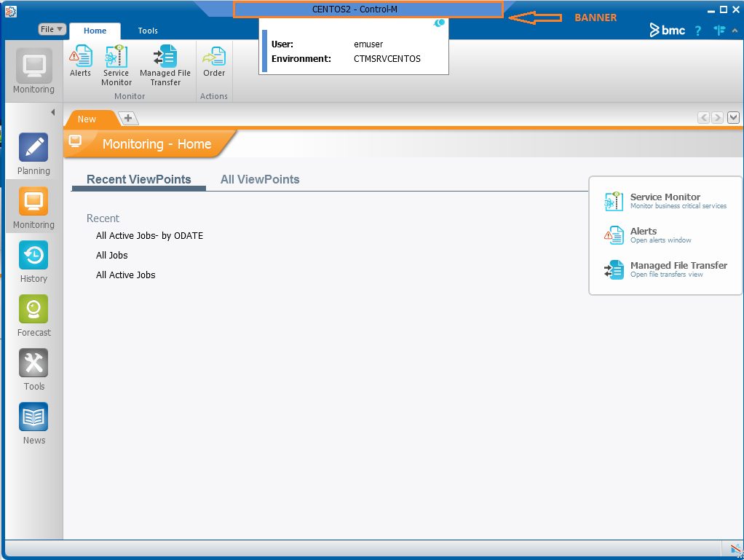Click the large Monitoring ribbon button

(33, 71)
